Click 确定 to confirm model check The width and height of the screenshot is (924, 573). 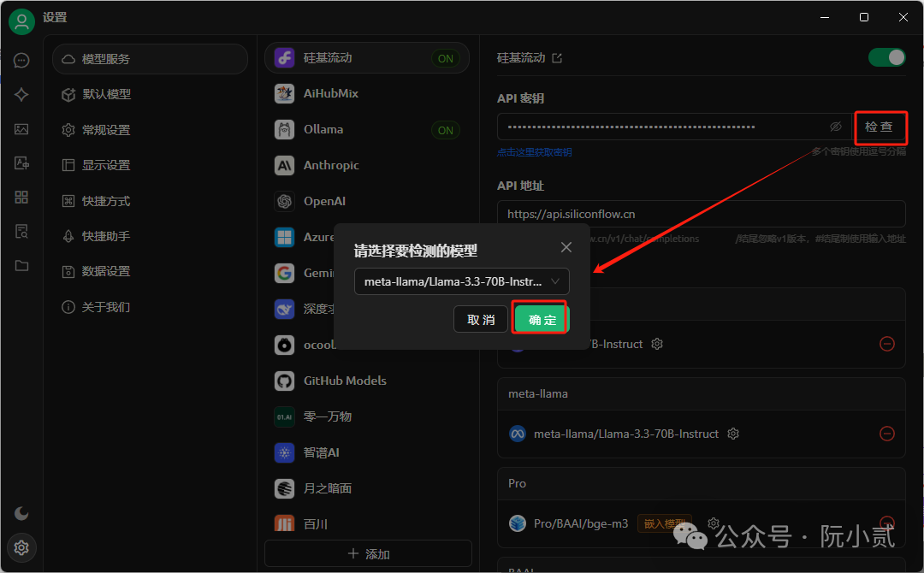tap(541, 319)
